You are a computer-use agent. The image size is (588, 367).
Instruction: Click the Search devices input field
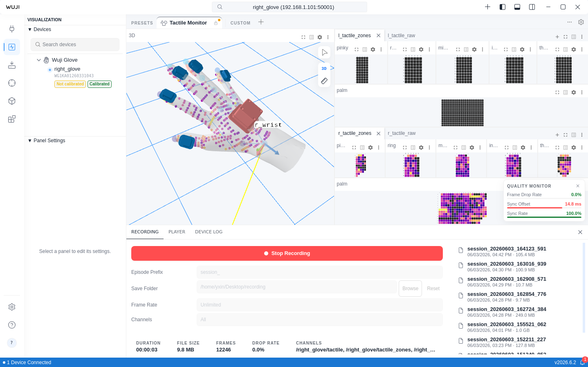tap(75, 45)
